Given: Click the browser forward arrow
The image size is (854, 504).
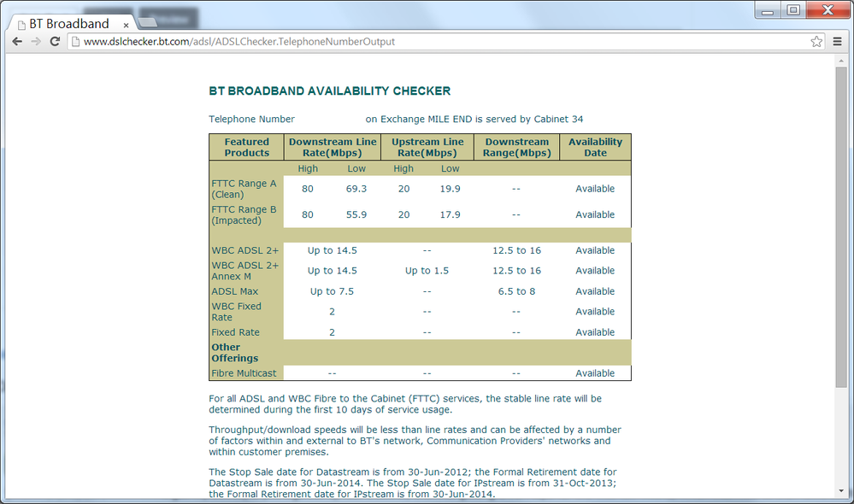Looking at the screenshot, I should [x=36, y=41].
